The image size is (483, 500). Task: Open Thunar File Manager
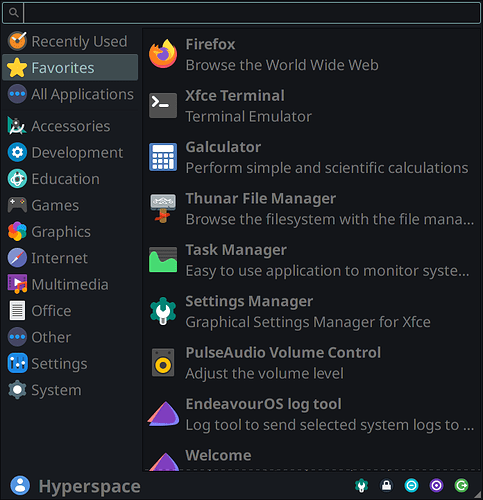point(311,208)
